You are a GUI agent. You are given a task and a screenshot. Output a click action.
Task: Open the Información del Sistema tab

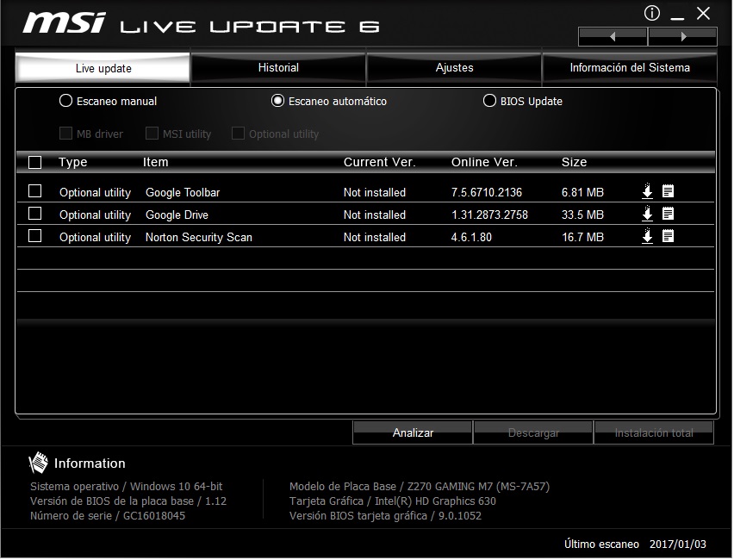tap(630, 68)
